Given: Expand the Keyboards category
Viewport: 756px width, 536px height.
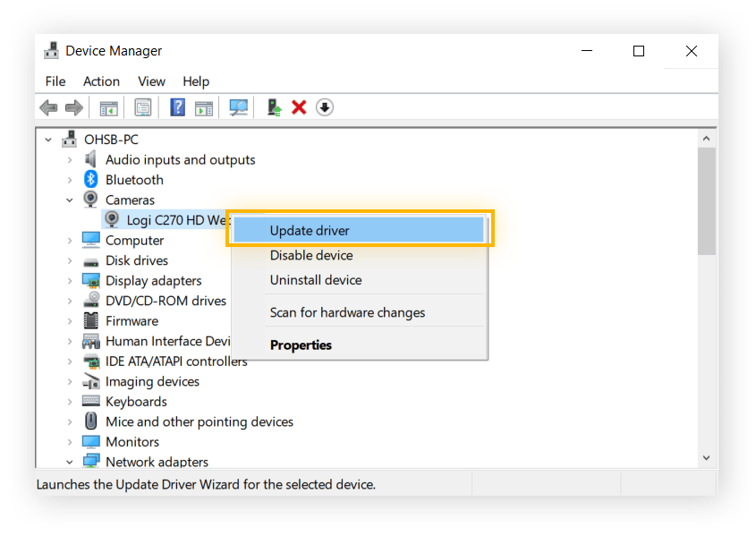Looking at the screenshot, I should coord(70,402).
